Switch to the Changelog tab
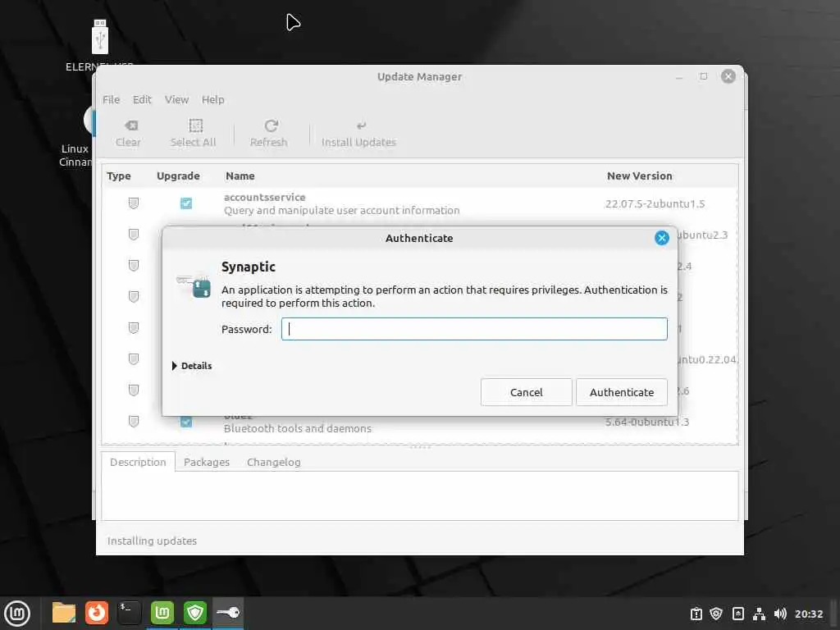The width and height of the screenshot is (840, 630). [x=274, y=462]
